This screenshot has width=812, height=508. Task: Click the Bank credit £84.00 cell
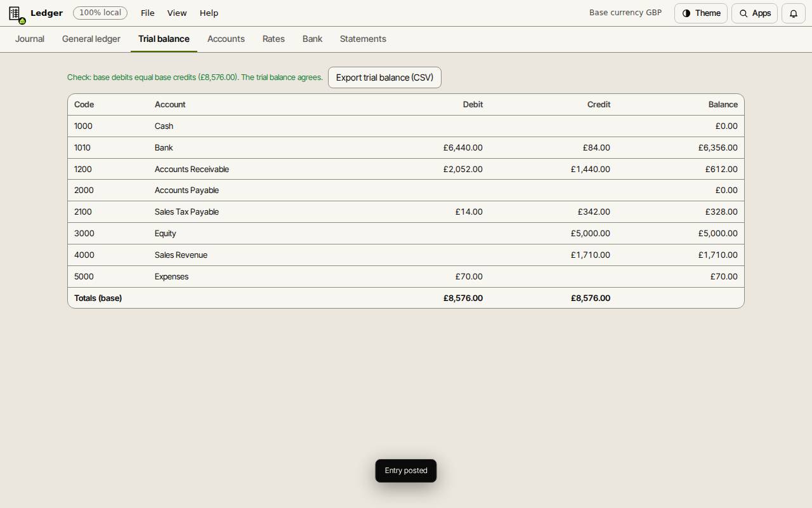[x=596, y=147]
